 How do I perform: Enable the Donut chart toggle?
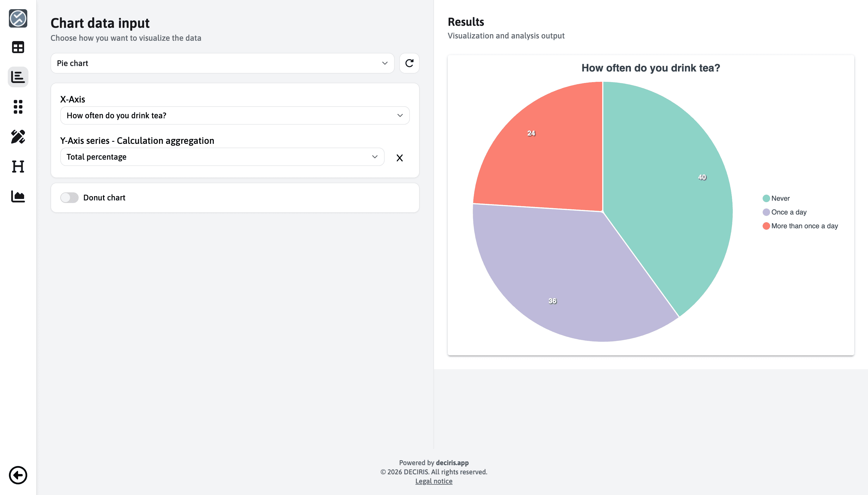pyautogui.click(x=70, y=197)
